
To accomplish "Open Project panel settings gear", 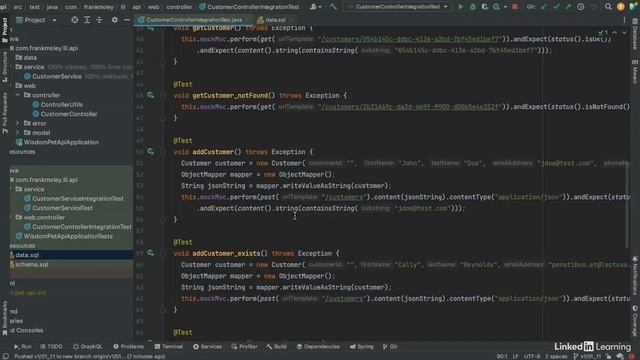I will [x=115, y=20].
